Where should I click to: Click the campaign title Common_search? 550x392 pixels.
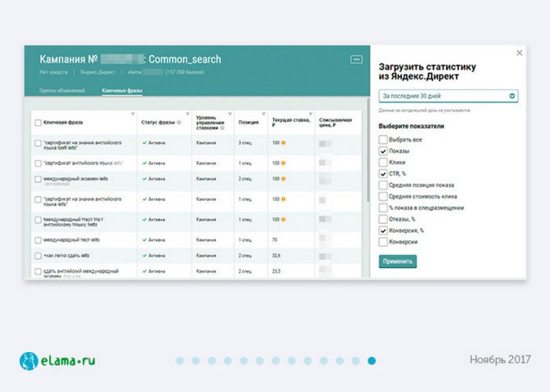[x=185, y=59]
